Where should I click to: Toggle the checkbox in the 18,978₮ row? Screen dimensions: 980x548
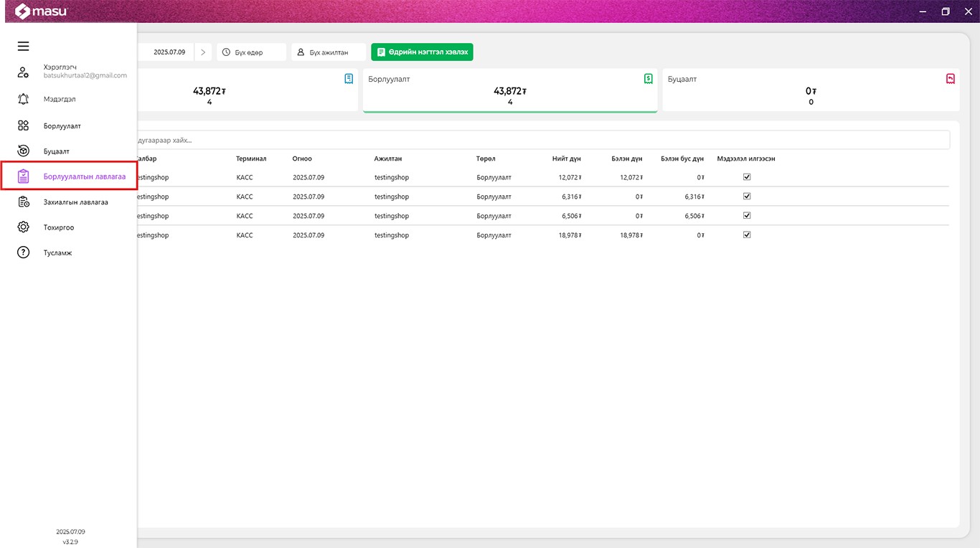point(746,235)
